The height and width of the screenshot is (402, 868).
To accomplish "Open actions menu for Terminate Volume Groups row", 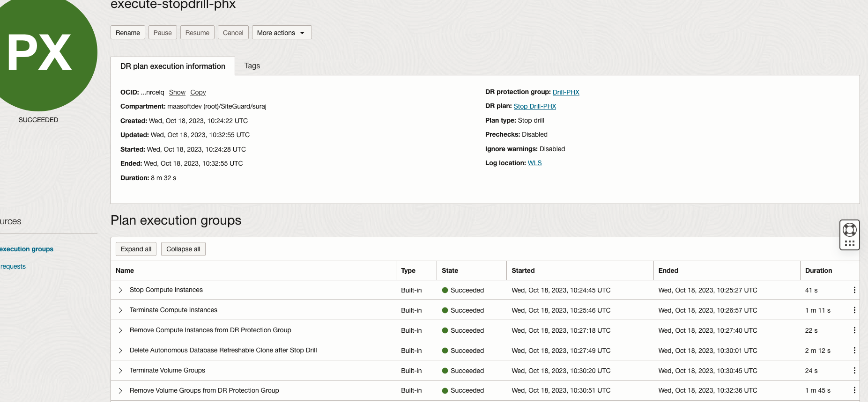I will [854, 371].
